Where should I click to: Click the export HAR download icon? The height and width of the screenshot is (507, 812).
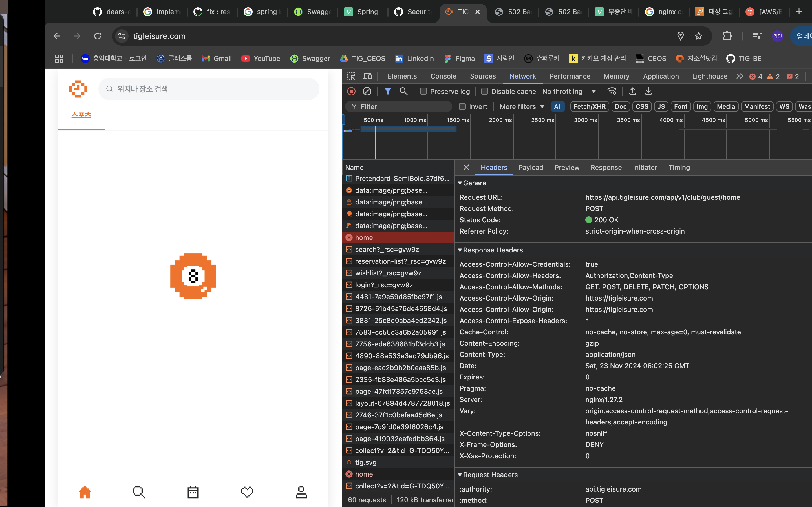[x=648, y=91]
